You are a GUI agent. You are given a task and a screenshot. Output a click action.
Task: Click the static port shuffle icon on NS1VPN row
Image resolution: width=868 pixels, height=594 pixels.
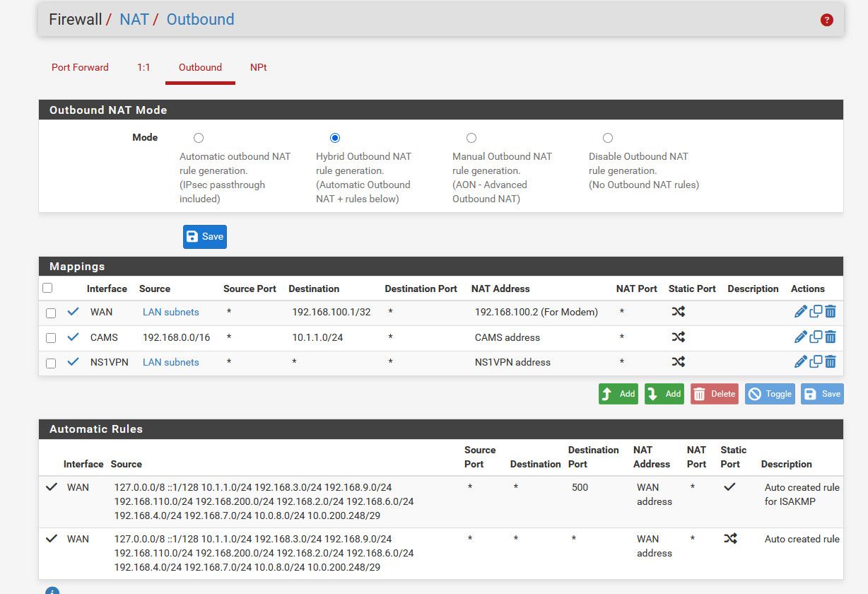click(679, 361)
